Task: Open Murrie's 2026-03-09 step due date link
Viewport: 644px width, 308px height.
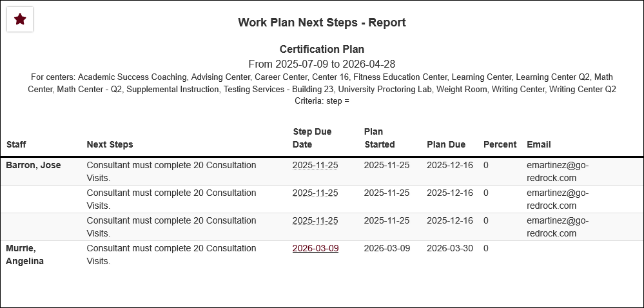Action: tap(315, 248)
